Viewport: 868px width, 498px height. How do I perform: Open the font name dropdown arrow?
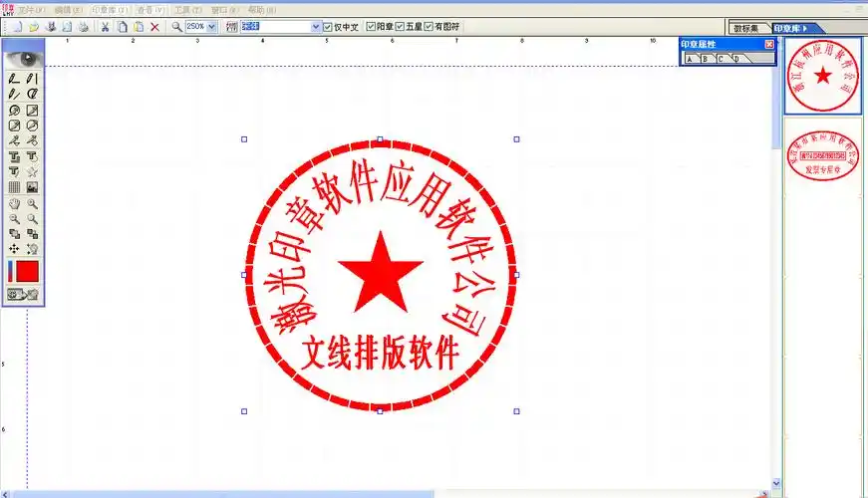tap(316, 27)
